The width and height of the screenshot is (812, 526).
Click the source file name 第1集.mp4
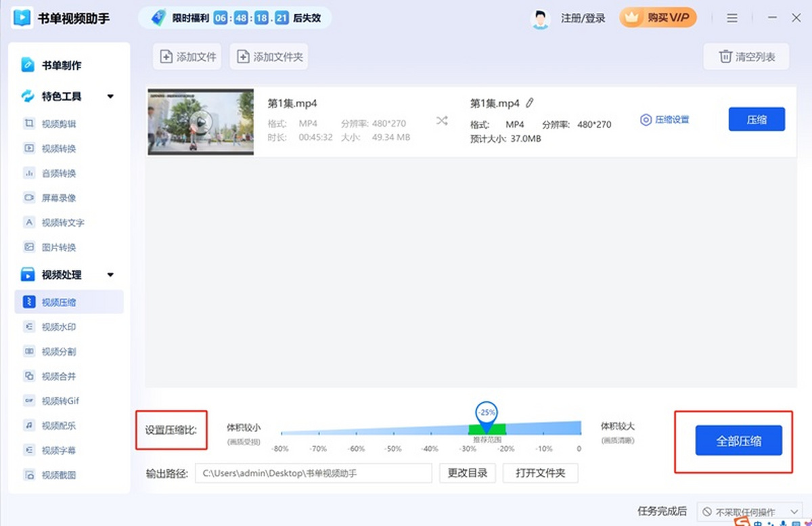292,103
